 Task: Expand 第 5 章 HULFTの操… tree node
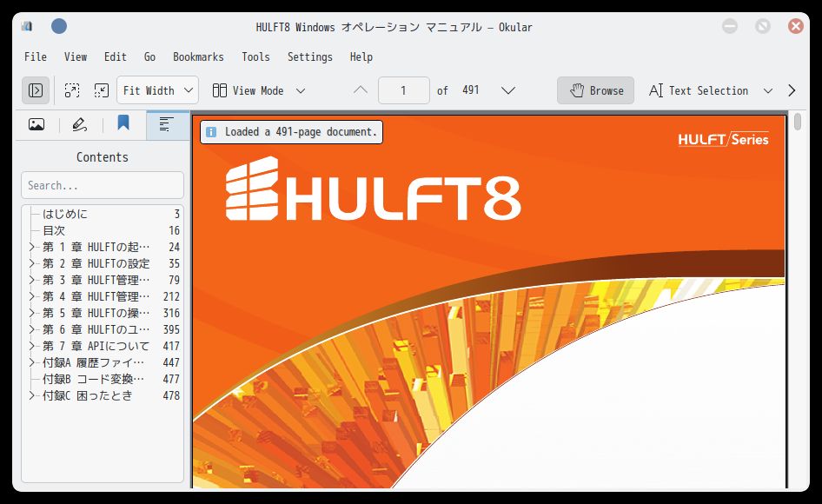[x=31, y=313]
